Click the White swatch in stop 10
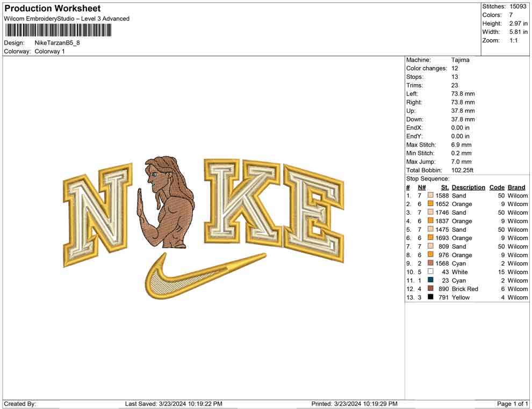532x409 pixels. [x=430, y=272]
